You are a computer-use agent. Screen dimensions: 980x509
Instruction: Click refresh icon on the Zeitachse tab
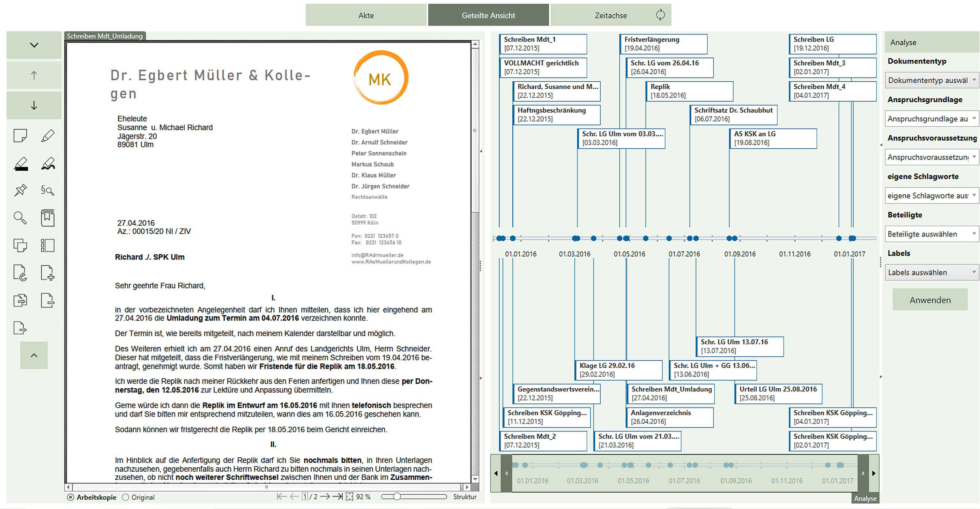click(x=660, y=15)
